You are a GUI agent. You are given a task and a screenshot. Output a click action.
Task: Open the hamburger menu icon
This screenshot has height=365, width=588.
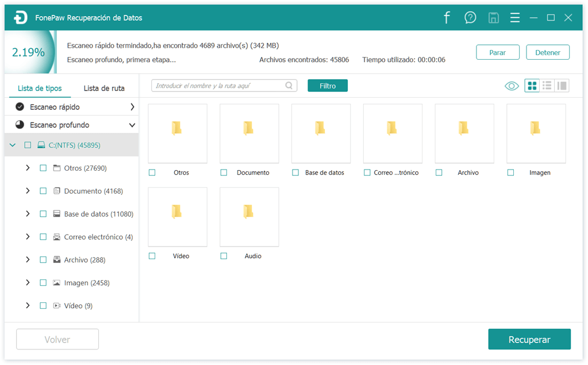[x=515, y=18]
